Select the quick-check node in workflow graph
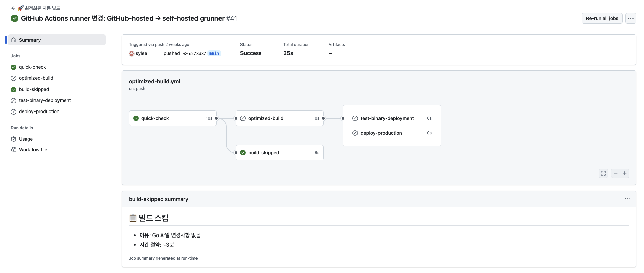Image resolution: width=644 pixels, height=273 pixels. point(173,118)
